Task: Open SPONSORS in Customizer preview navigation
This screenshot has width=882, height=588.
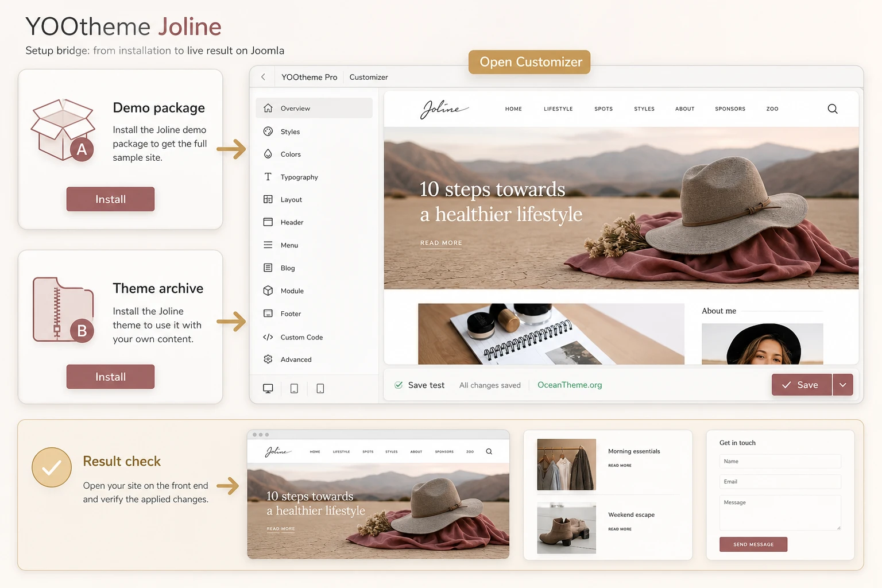Action: point(730,109)
